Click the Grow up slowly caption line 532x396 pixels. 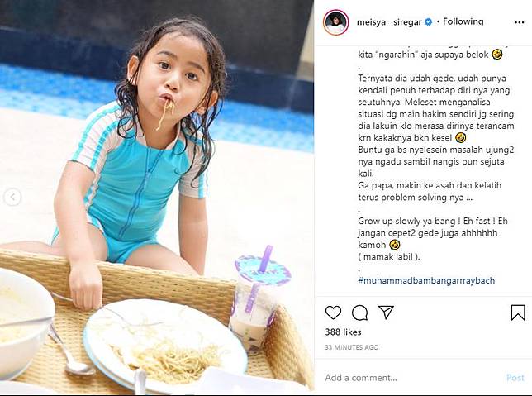coord(433,221)
